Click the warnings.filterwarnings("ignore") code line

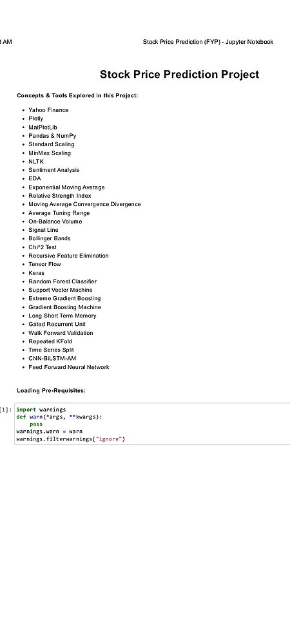pos(70,439)
